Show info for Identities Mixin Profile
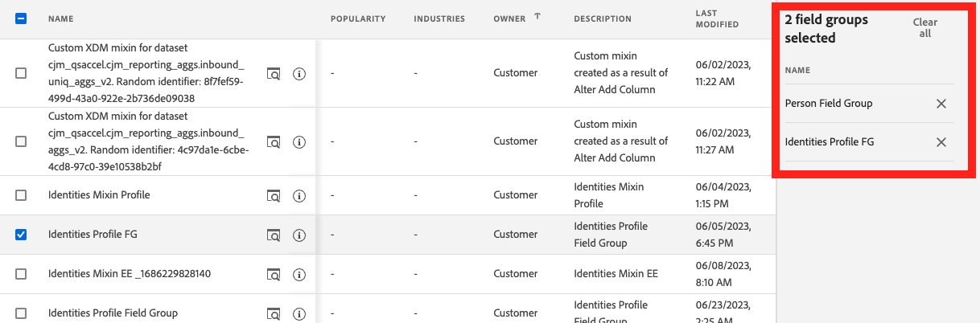This screenshot has height=323, width=980. click(299, 195)
